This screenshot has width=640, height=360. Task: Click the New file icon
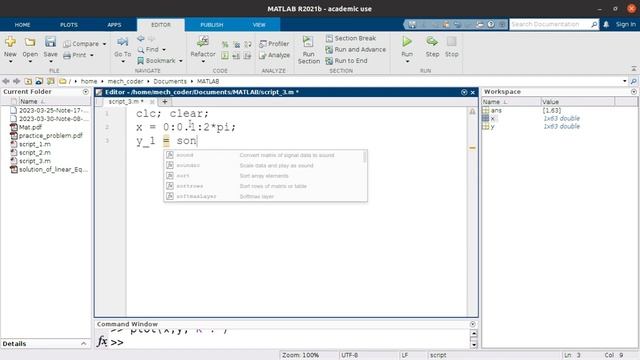click(x=10, y=42)
